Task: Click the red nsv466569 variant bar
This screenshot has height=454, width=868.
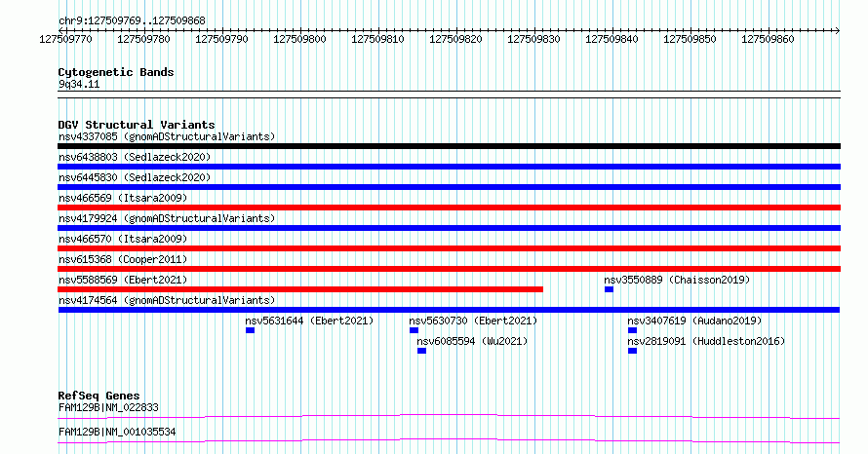Action: [x=449, y=208]
